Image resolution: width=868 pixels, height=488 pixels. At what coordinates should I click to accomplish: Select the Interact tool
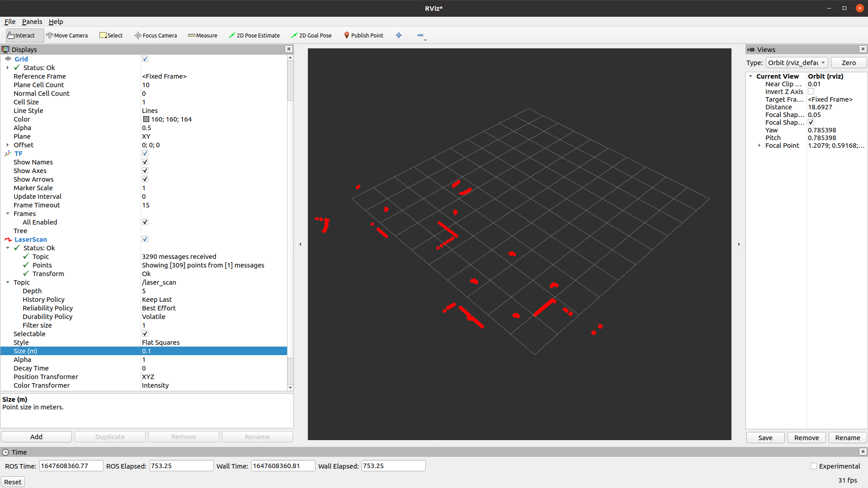[21, 35]
